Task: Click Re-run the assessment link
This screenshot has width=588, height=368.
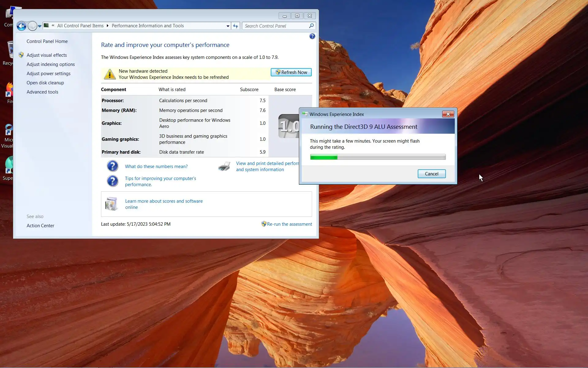Action: (289, 224)
